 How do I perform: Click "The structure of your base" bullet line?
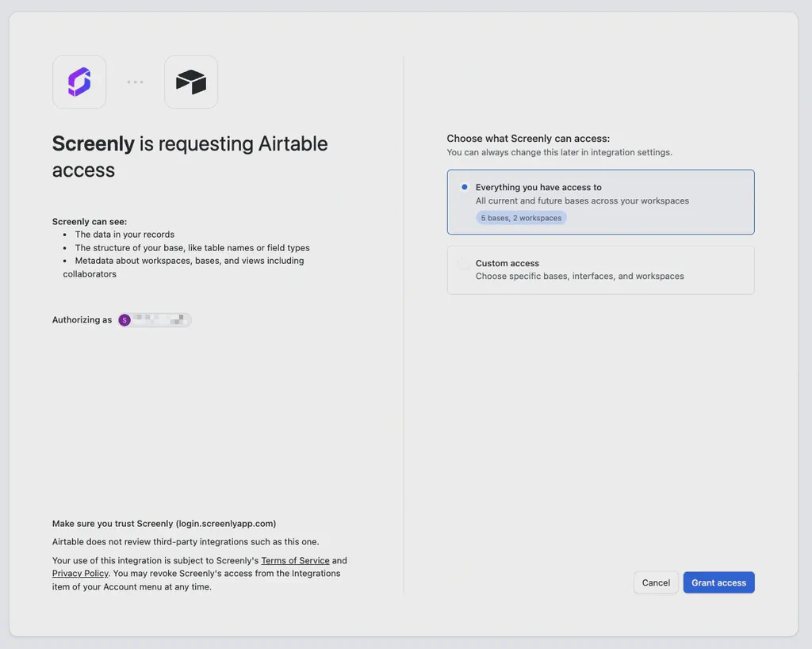pyautogui.click(x=192, y=248)
